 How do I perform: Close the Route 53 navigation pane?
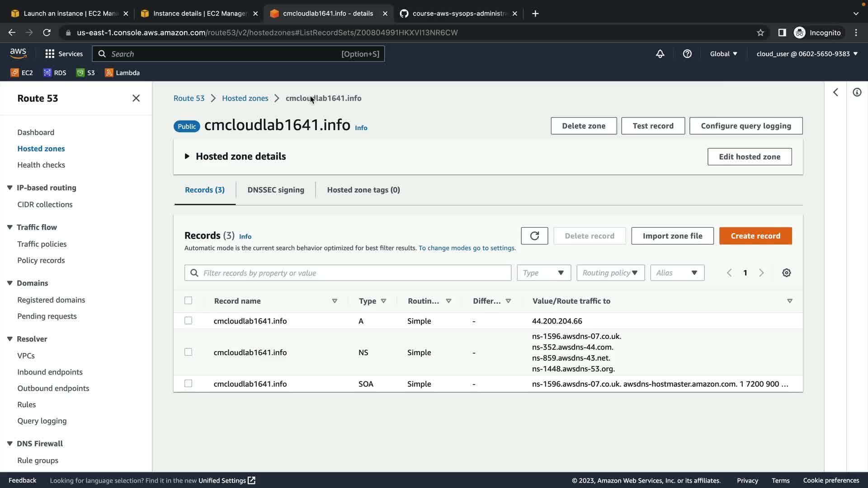pos(136,99)
